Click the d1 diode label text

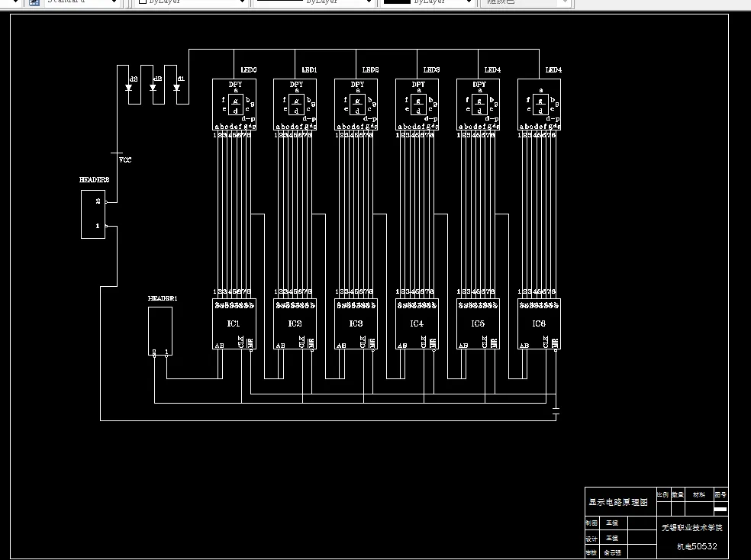181,79
